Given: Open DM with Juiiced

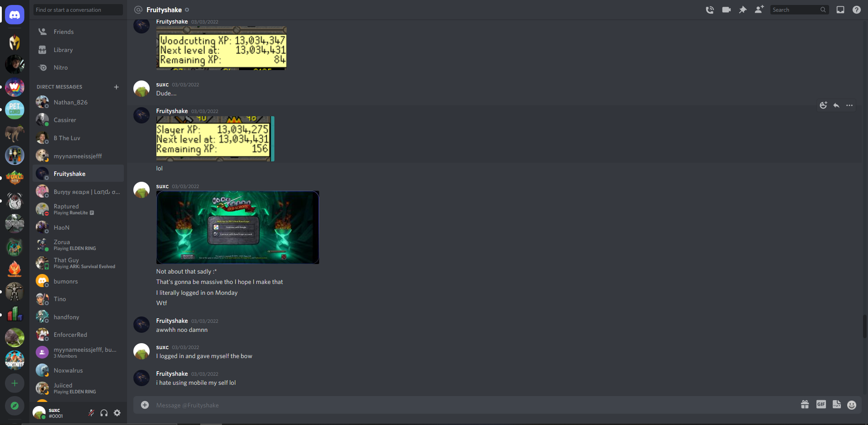Looking at the screenshot, I should 78,388.
